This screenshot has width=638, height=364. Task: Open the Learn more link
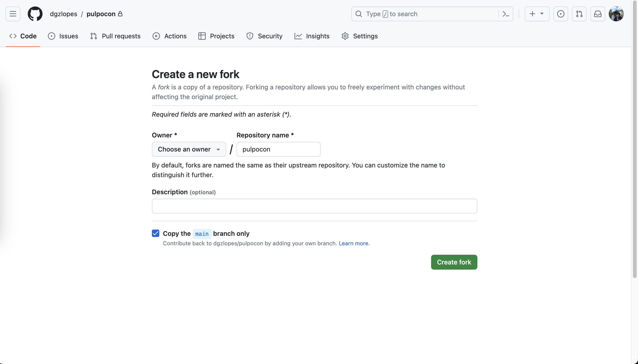coord(354,243)
